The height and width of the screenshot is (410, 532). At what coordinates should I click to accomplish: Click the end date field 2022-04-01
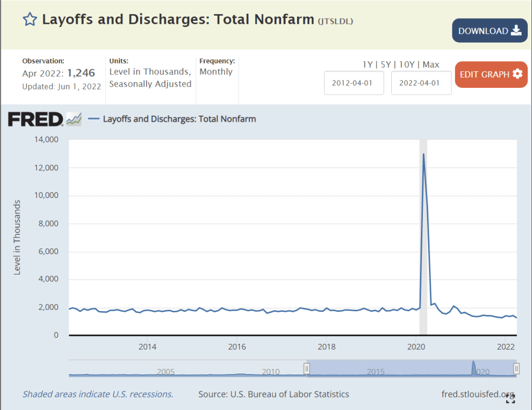pyautogui.click(x=421, y=83)
